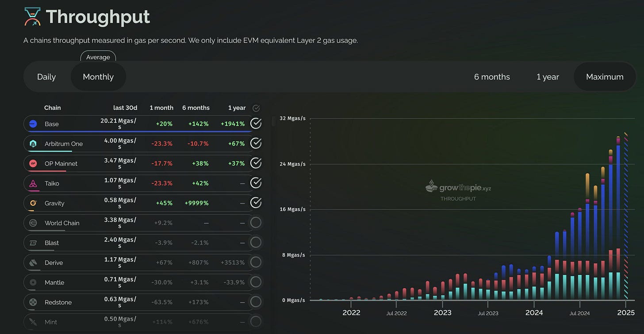Screen dimensions: 644x334
Task: Click the Arbitrum One logo icon
Action: click(x=33, y=144)
